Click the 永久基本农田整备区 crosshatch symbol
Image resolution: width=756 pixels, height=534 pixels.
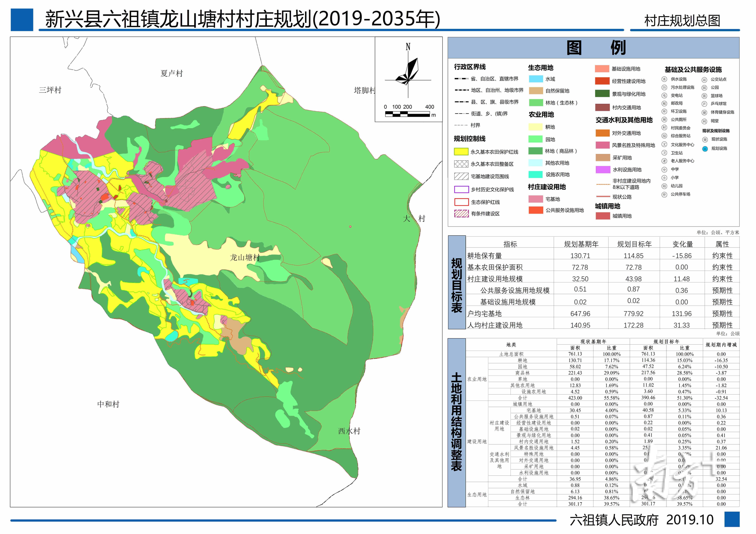click(461, 164)
